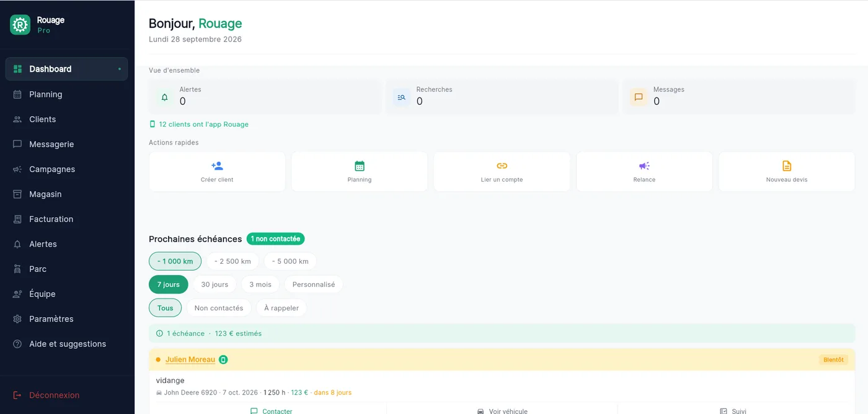The image size is (868, 414).
Task: Show Tous échéances
Action: (x=165, y=308)
